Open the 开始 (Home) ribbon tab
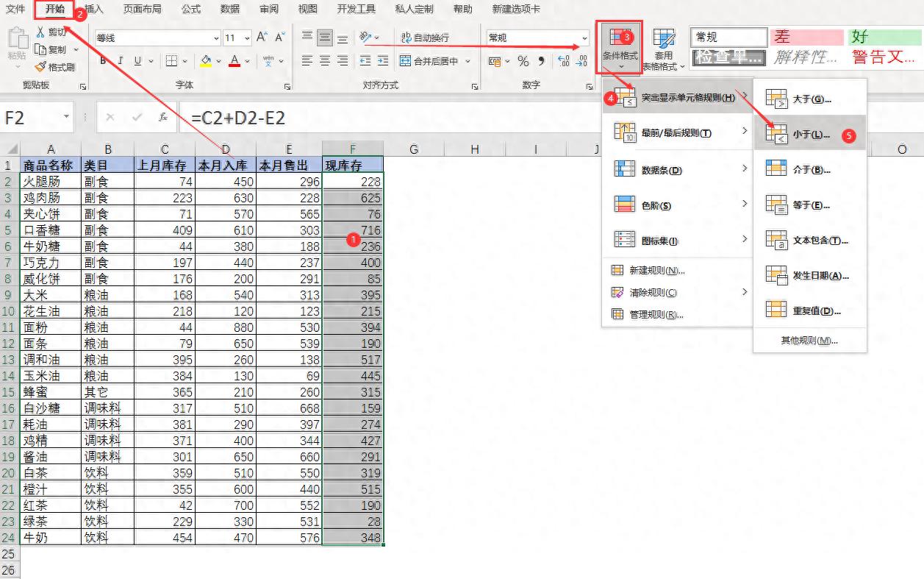 pyautogui.click(x=55, y=9)
